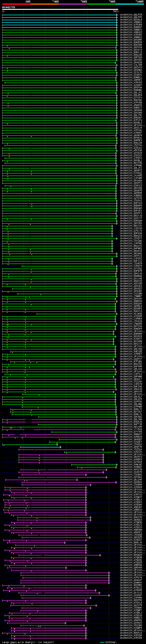Select the AV441779 query title
This screenshot has height=644, width=146.
(8, 8)
